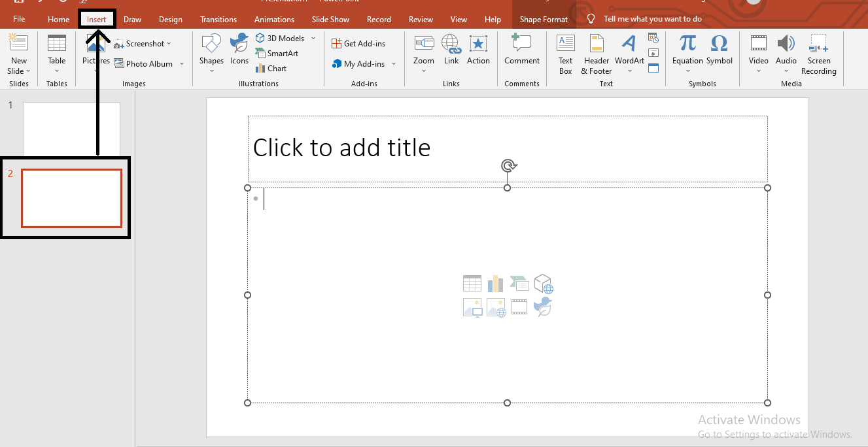This screenshot has height=447, width=868.
Task: Select slide 1 thumbnail in the pane
Action: (71, 128)
